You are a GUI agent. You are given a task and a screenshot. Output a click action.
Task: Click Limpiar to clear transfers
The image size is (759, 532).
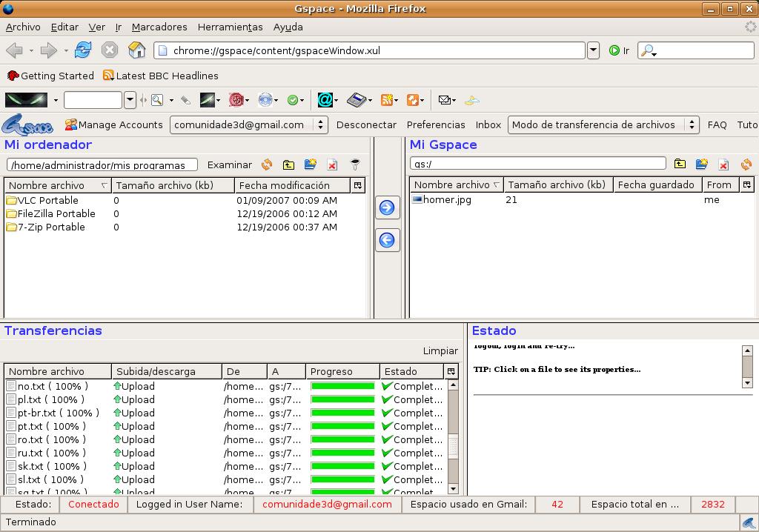(440, 351)
